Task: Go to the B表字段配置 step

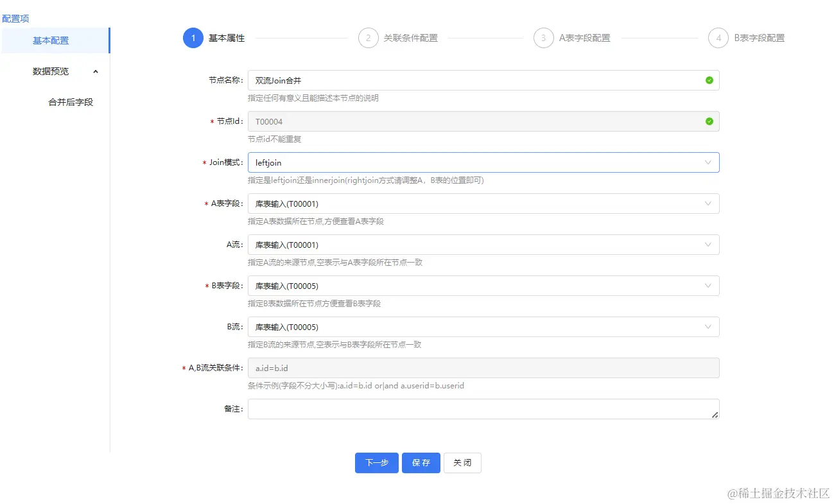Action: pos(760,38)
